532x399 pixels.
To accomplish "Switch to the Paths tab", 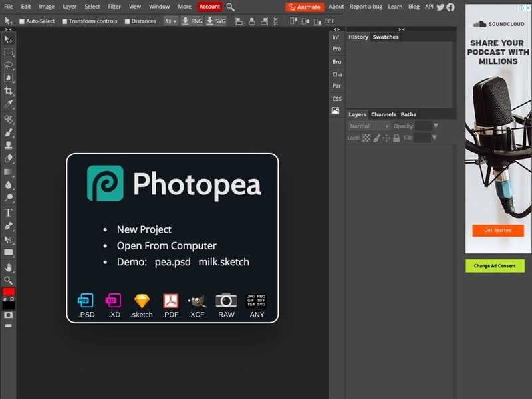I will point(408,114).
